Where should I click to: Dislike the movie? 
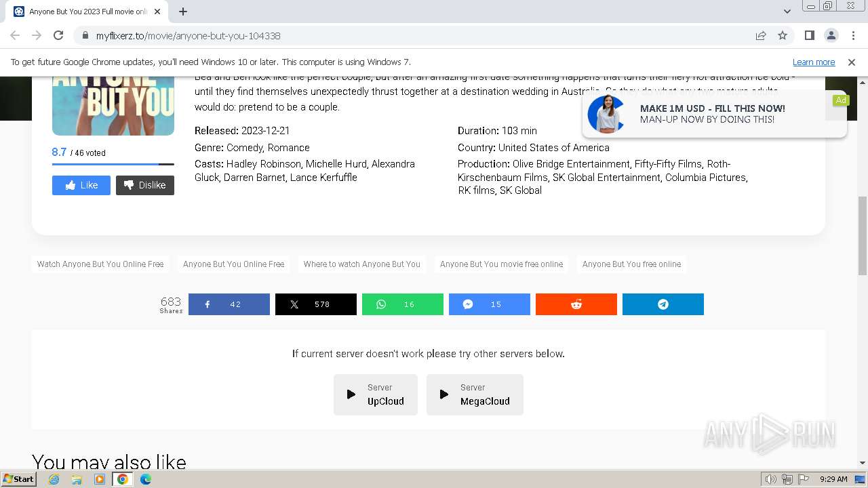pyautogui.click(x=145, y=185)
